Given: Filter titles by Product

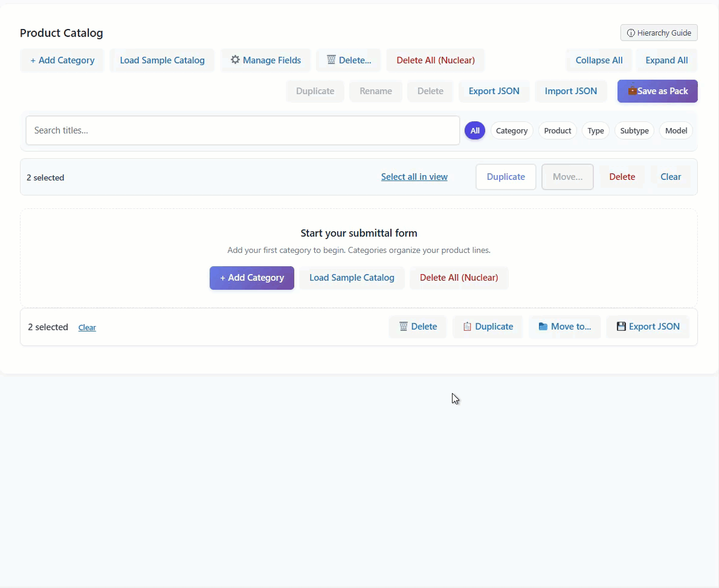Looking at the screenshot, I should 557,130.
